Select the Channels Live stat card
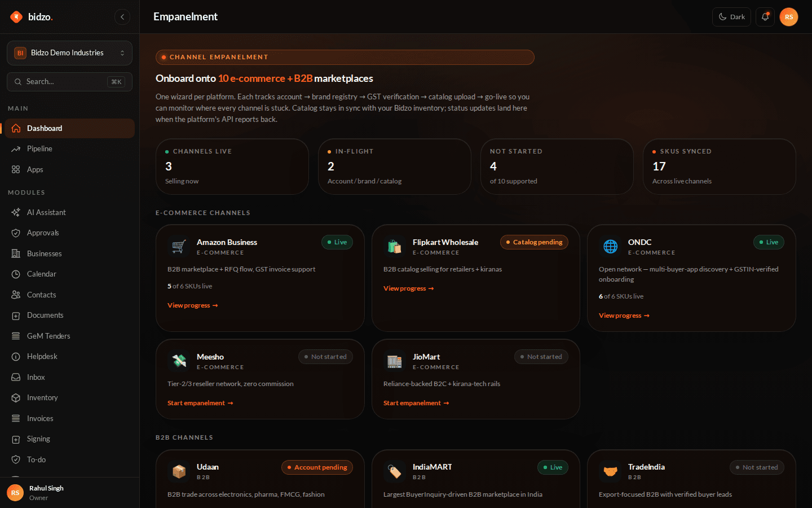 click(x=232, y=167)
